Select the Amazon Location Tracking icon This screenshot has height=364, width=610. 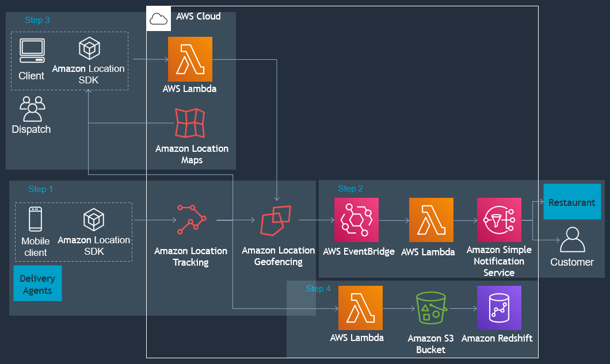[191, 219]
